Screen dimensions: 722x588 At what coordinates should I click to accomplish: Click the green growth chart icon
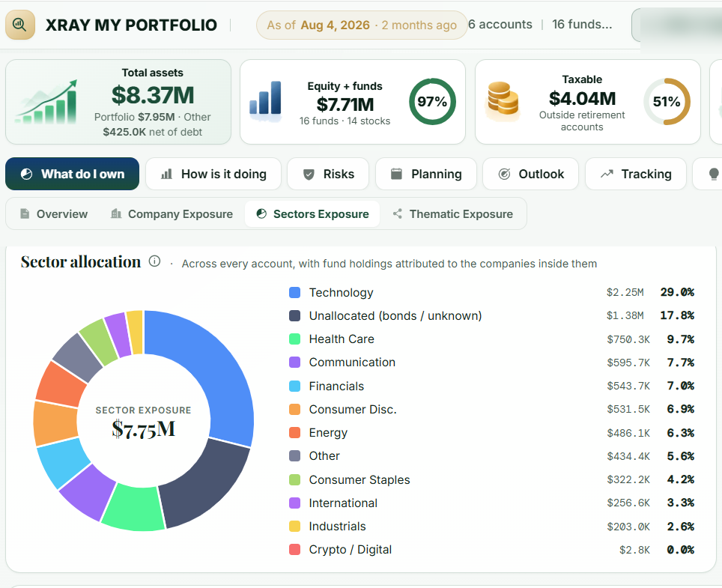coord(46,102)
